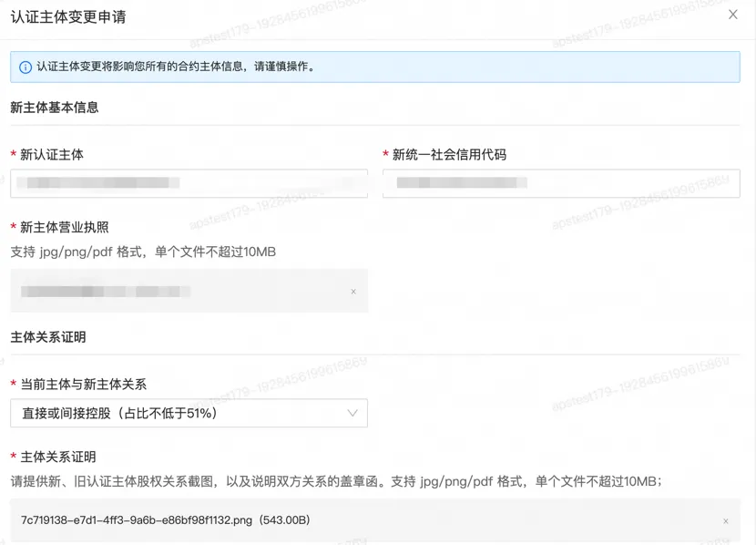Click the 新主体营业执照 field label

point(64,227)
